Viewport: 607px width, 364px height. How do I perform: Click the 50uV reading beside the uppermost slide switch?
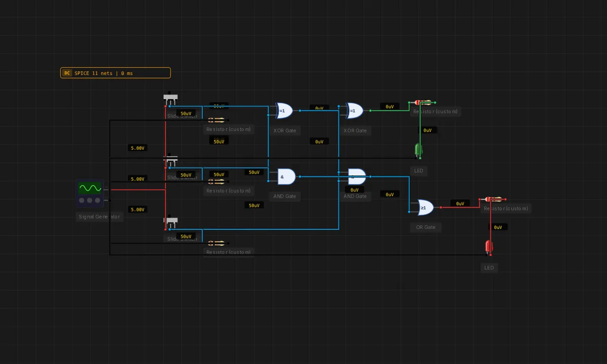[186, 114]
